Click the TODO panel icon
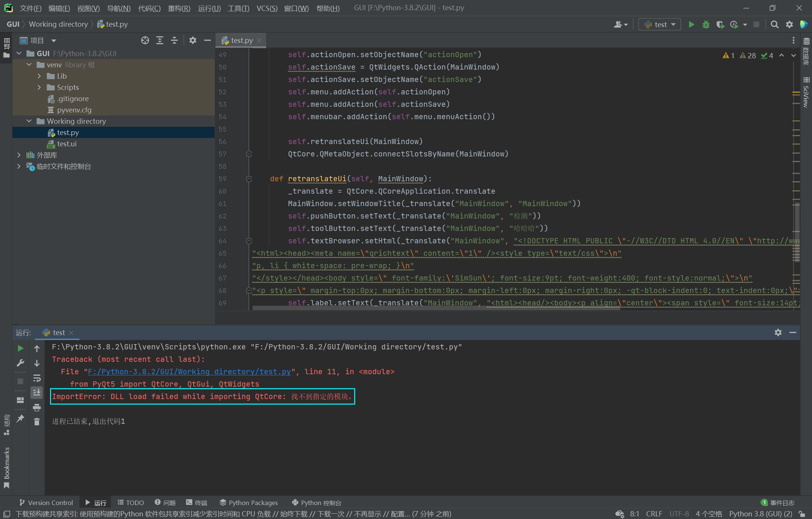The width and height of the screenshot is (812, 519). point(129,502)
